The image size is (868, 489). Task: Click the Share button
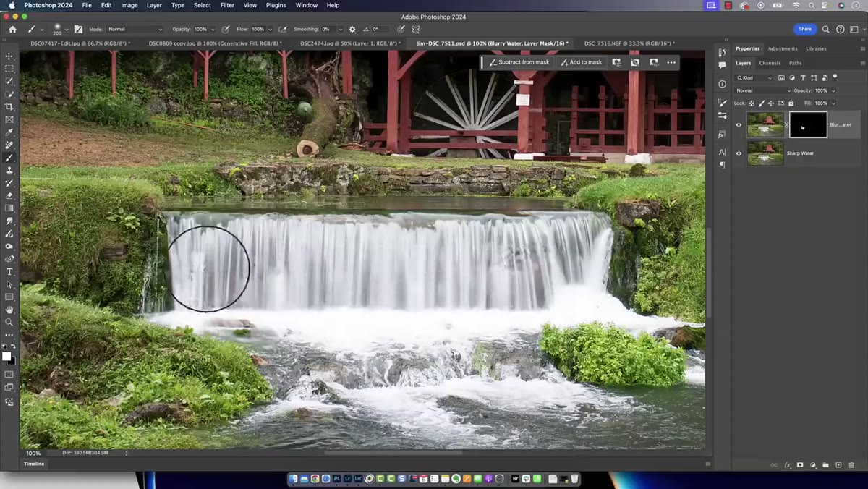(805, 29)
